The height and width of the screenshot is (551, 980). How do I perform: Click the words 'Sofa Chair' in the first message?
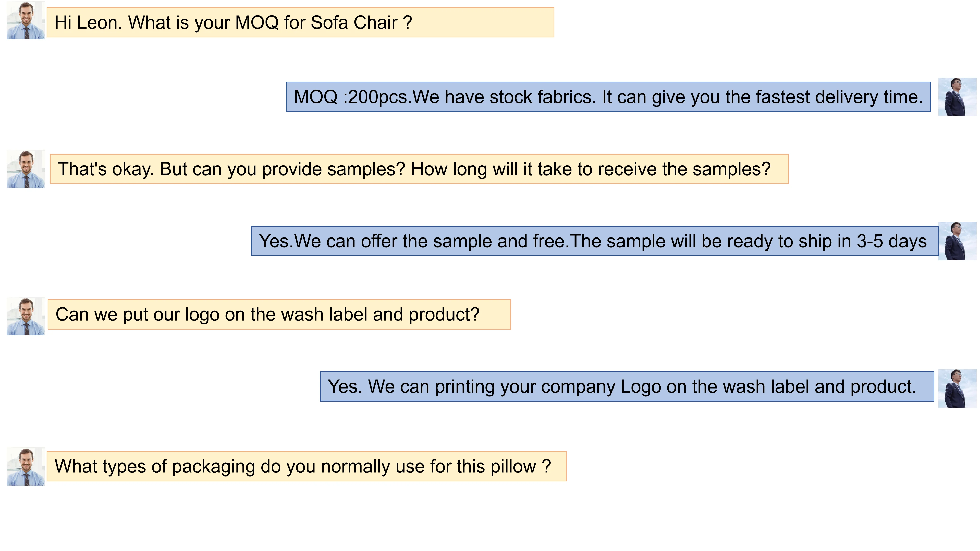354,22
